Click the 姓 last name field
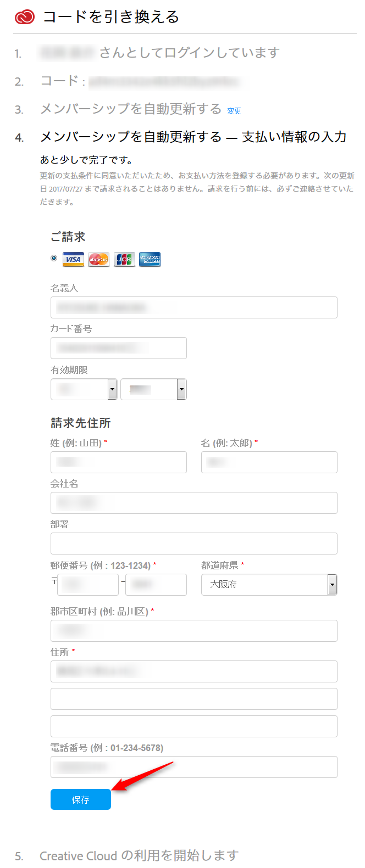 click(x=119, y=462)
